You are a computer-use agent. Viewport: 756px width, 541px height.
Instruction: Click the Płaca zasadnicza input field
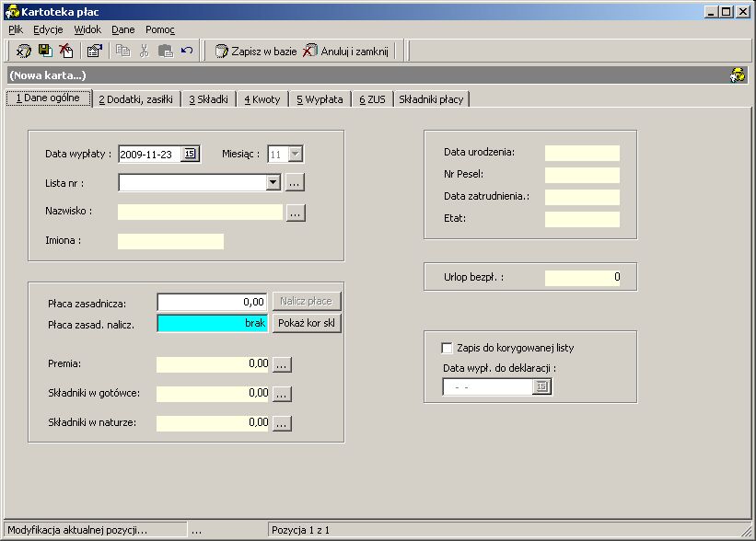[212, 302]
